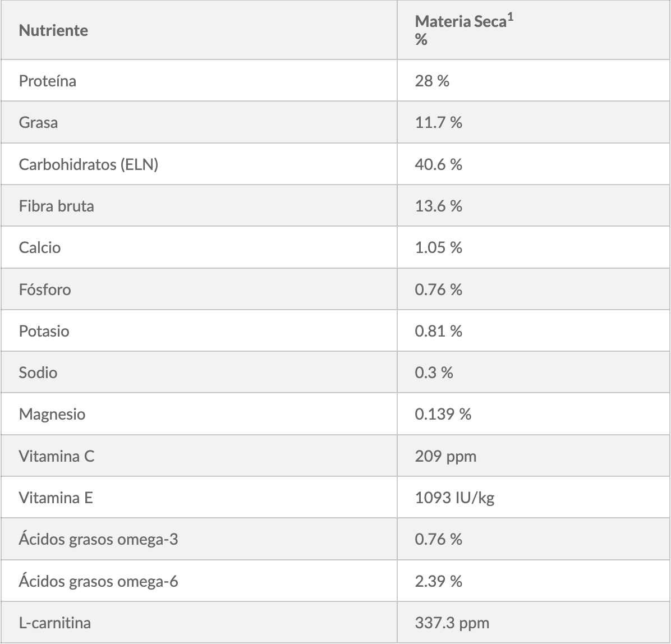Click the 28 % protein value

coord(432,81)
